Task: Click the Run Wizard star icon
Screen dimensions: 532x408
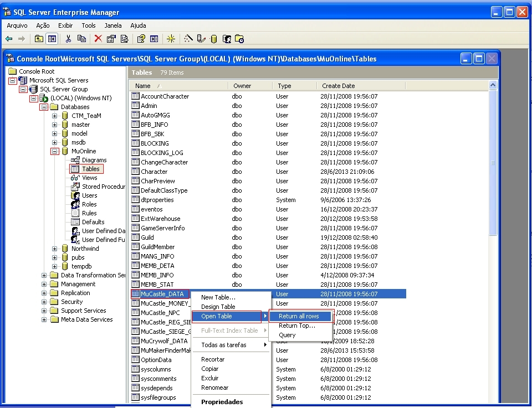Action: pyautogui.click(x=170, y=39)
